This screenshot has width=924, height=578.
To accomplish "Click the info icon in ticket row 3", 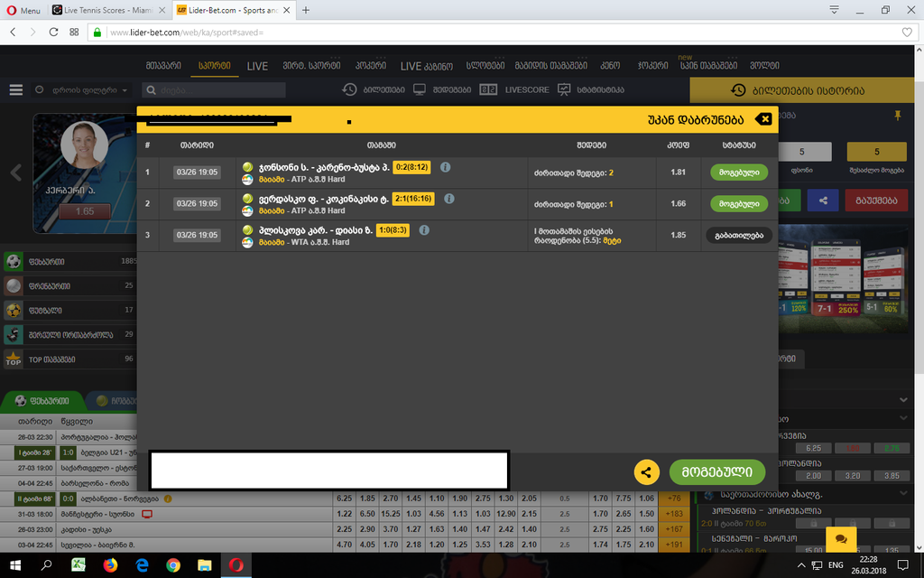I will [424, 230].
